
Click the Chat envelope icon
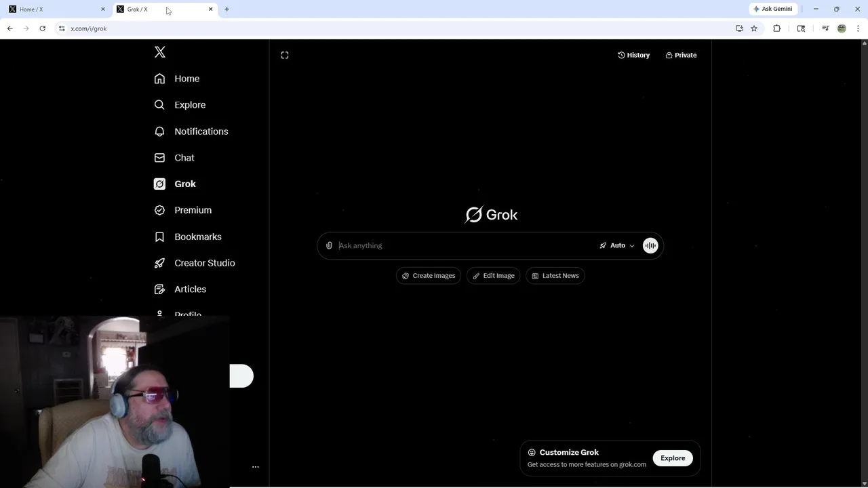[159, 158]
